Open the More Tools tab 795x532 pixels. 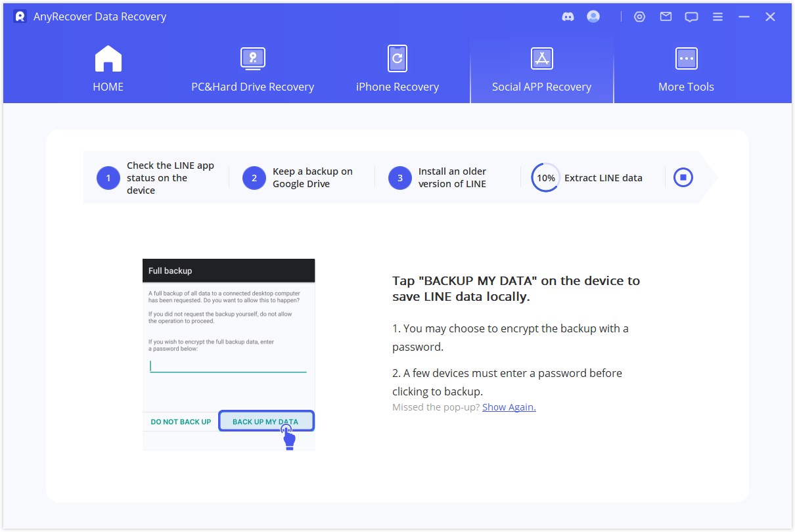[686, 70]
